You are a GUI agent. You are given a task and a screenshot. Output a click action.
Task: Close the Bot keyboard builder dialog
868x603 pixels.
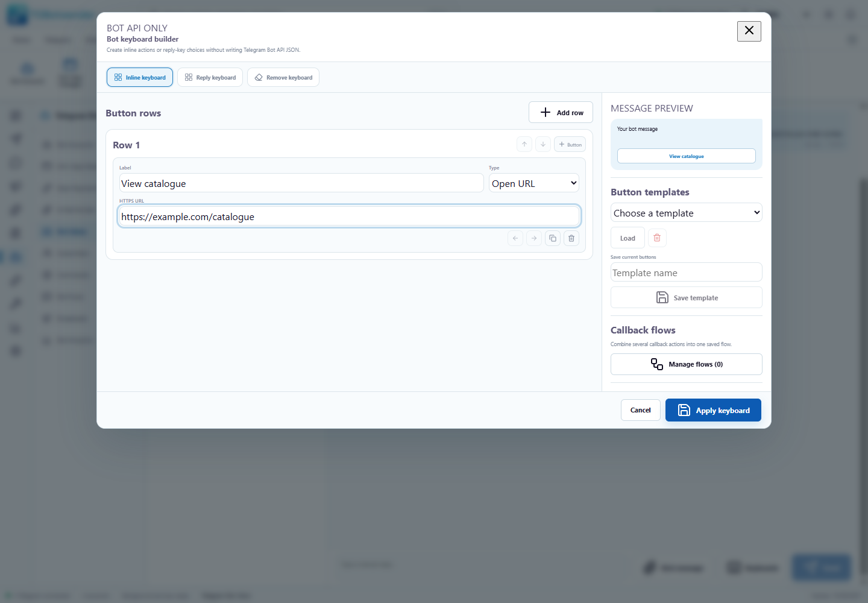click(749, 31)
